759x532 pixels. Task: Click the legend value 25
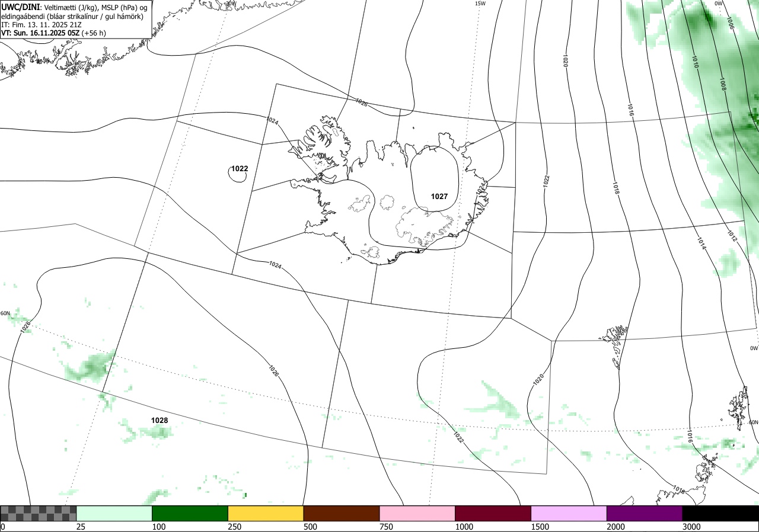coord(81,527)
